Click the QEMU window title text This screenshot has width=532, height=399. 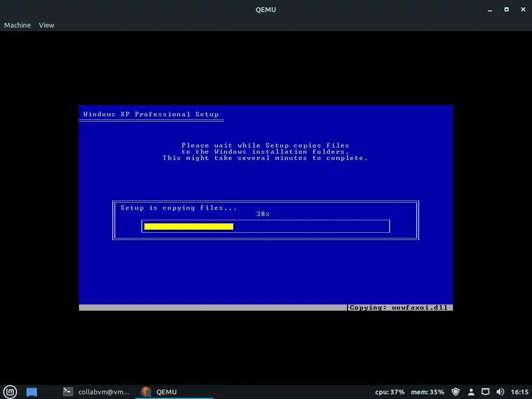pyautogui.click(x=265, y=9)
